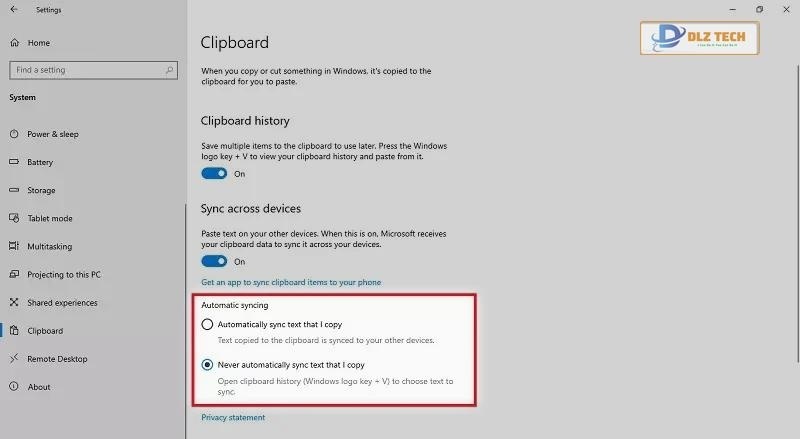Open Battery settings via its icon
Viewport: 800px width, 439px height.
pos(14,162)
